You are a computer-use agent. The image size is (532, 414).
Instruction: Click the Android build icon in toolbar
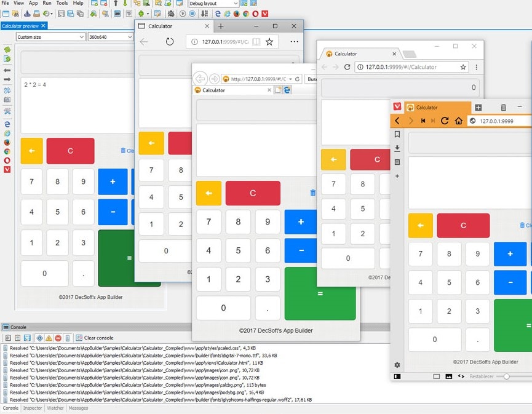point(141,14)
